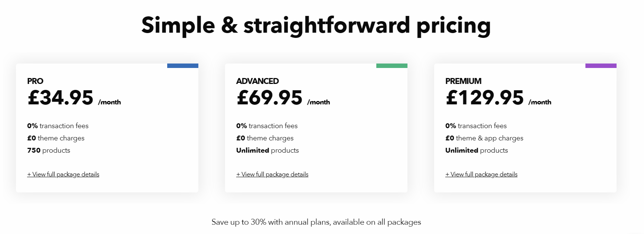Click the £129.95 per month price
Image resolution: width=644 pixels, height=234 pixels.
point(498,98)
